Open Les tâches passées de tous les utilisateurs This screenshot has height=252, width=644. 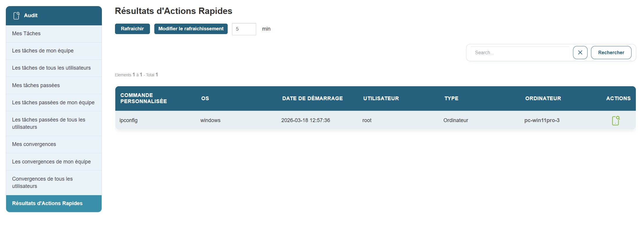(49, 124)
